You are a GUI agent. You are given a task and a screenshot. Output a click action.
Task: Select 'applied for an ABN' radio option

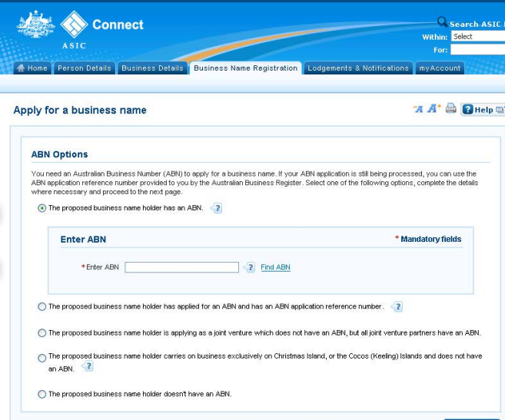point(42,306)
